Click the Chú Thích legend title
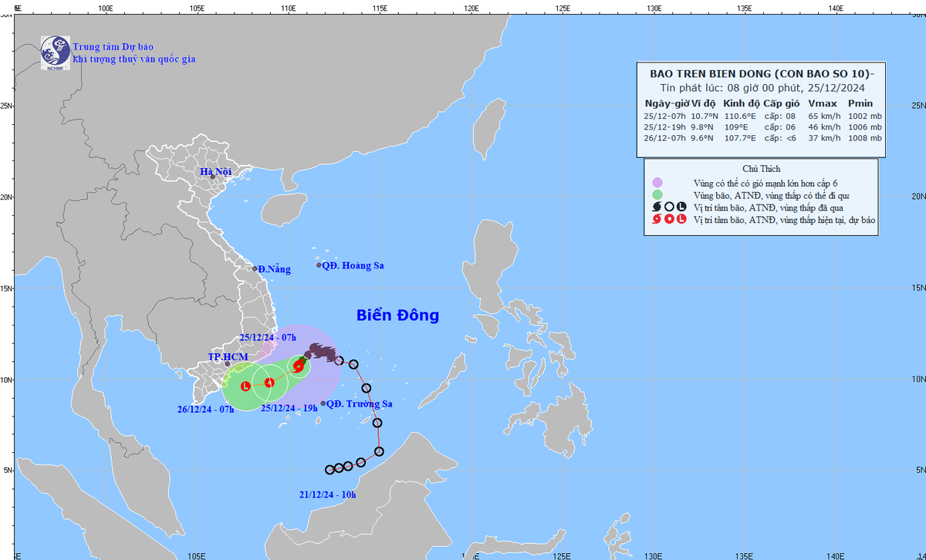This screenshot has width=926, height=560. pyautogui.click(x=760, y=169)
